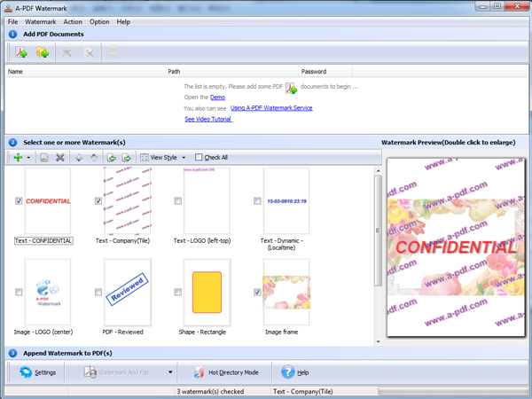Image resolution: width=532 pixels, height=399 pixels.
Task: Click the Watermark And Ftp icon
Action: point(90,372)
